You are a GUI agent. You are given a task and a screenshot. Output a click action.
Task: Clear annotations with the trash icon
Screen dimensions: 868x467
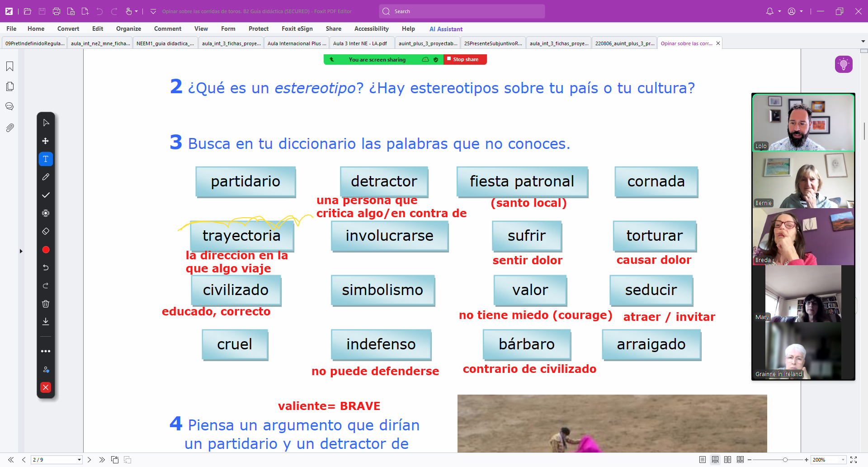coord(46,304)
